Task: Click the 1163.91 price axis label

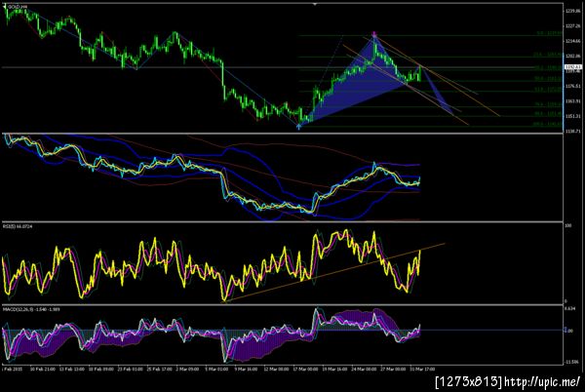Action: [x=572, y=101]
